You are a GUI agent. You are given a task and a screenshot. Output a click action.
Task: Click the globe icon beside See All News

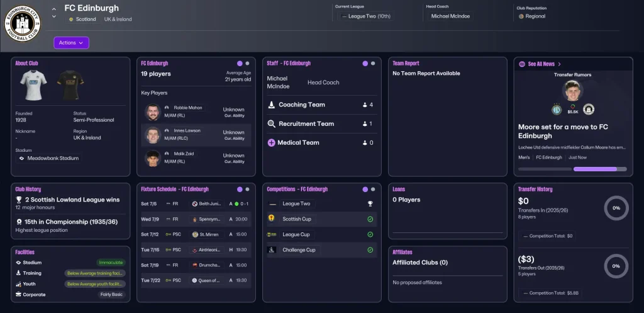pyautogui.click(x=522, y=64)
